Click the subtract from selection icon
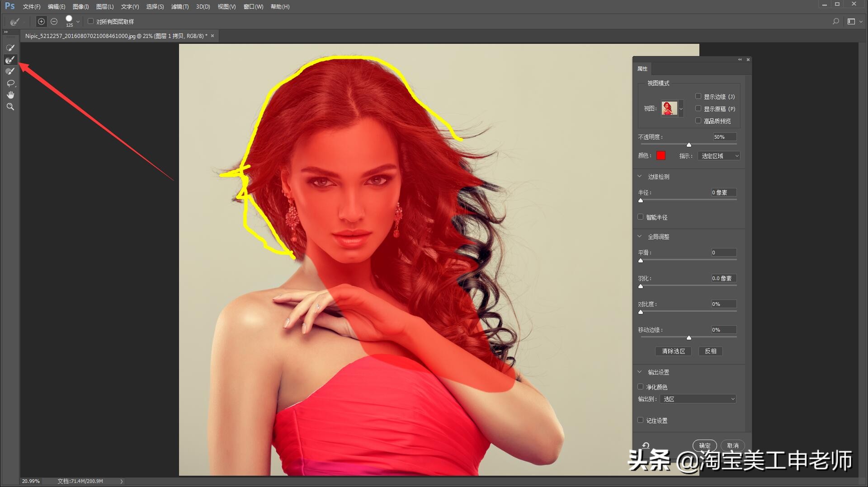The height and width of the screenshot is (487, 868). point(54,21)
